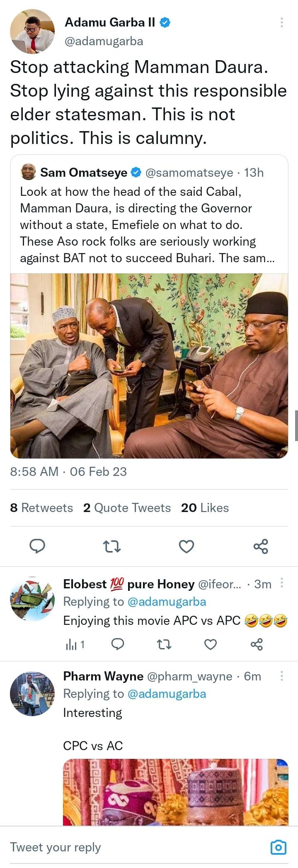Like the main tweet with heart icon

(187, 546)
